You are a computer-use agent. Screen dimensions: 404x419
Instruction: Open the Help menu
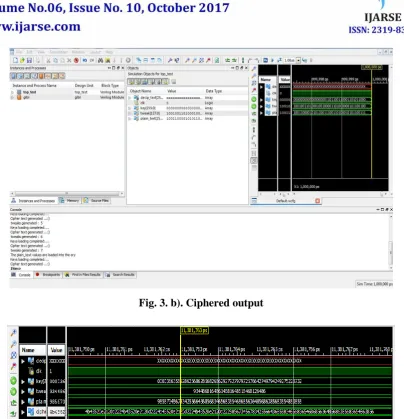[109, 52]
